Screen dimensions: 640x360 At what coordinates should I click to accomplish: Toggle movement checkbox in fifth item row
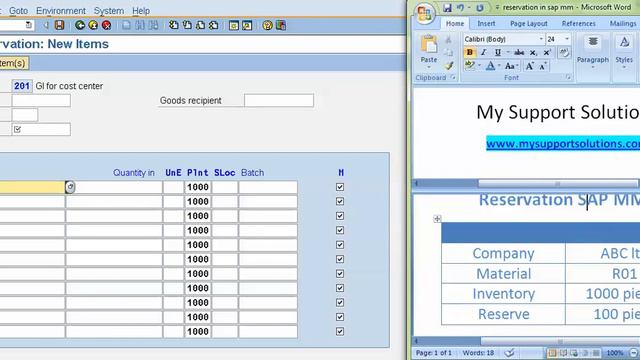click(340, 244)
